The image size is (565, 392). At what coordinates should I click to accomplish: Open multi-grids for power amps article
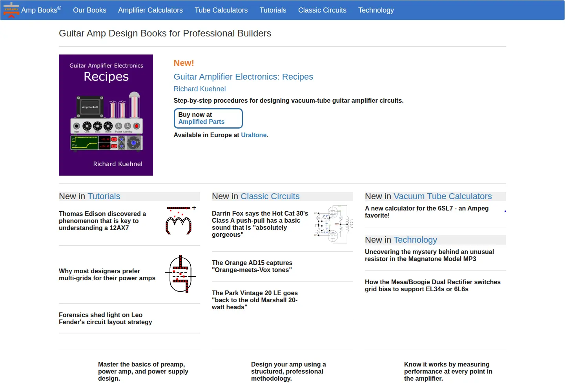pyautogui.click(x=107, y=274)
